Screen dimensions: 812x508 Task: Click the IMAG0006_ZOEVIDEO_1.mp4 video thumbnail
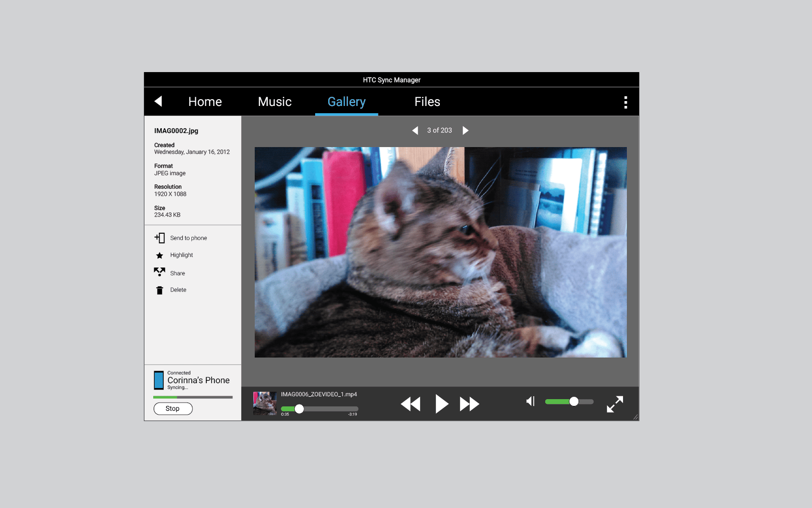[x=265, y=403]
